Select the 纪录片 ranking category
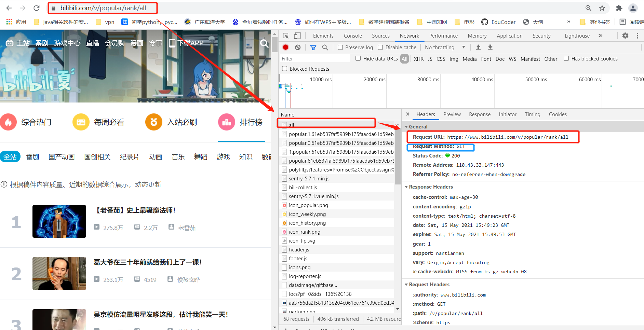This screenshot has height=330, width=644. [x=130, y=157]
